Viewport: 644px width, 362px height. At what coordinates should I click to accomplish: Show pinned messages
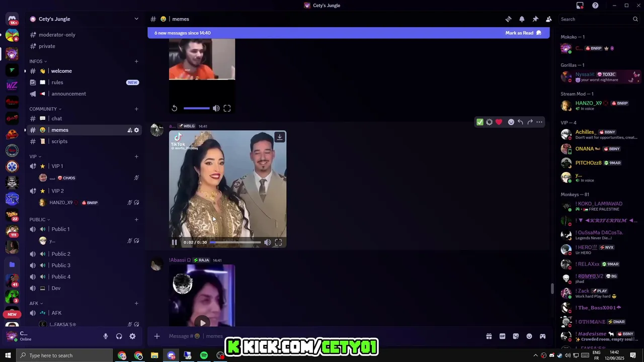(x=535, y=19)
